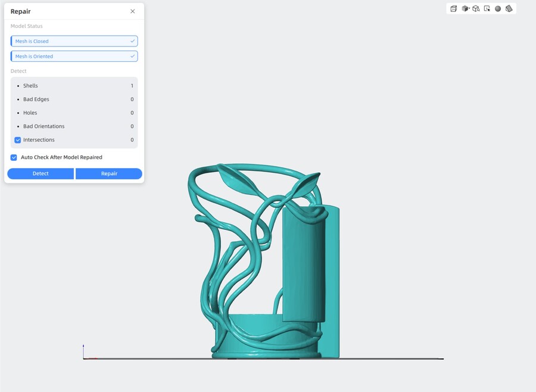Click the Mesh is Closed status bar
The image size is (536, 392).
pos(74,41)
